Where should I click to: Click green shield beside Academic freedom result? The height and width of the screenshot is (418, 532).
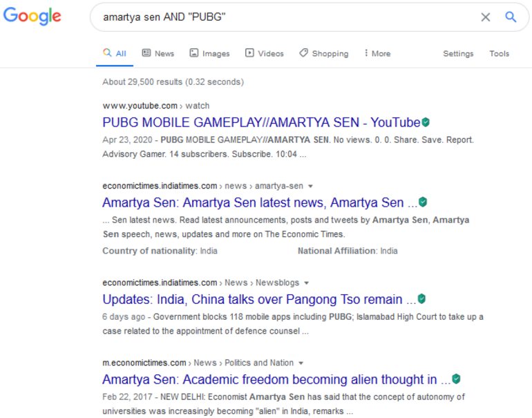[456, 379]
